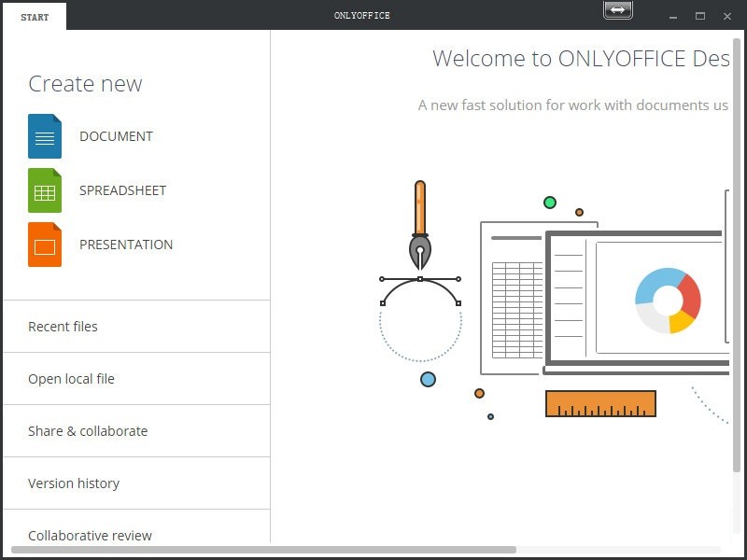Viewport: 747px width, 560px height.
Task: Open a local file from the sidebar
Action: (x=71, y=379)
